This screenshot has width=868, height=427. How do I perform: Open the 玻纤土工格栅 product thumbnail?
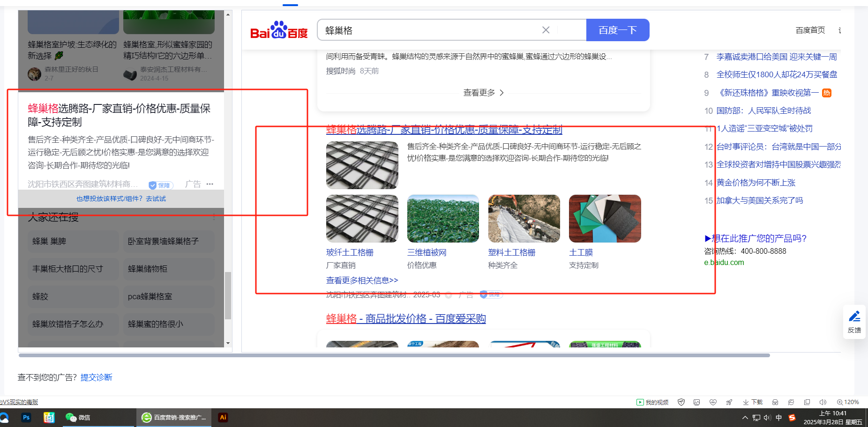click(362, 219)
